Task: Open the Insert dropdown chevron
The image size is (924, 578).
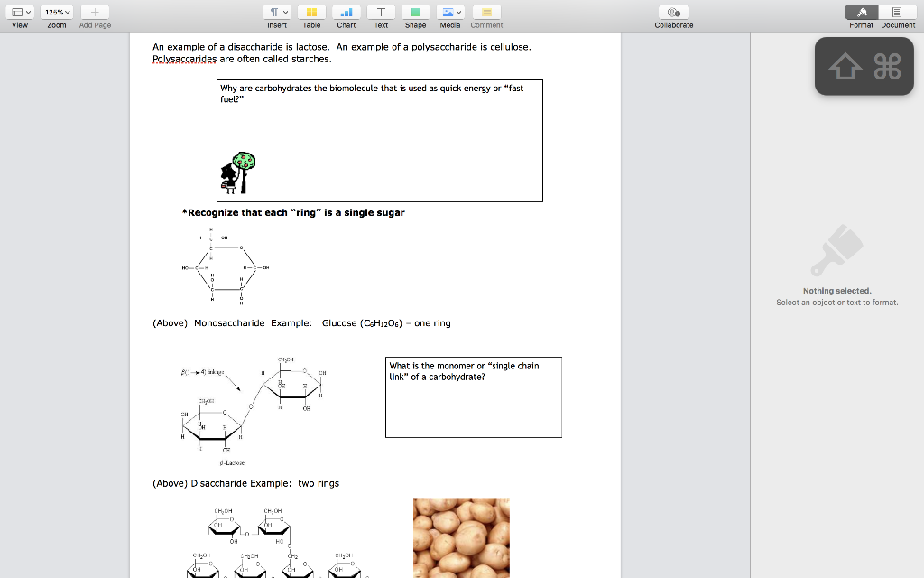Action: (x=283, y=12)
